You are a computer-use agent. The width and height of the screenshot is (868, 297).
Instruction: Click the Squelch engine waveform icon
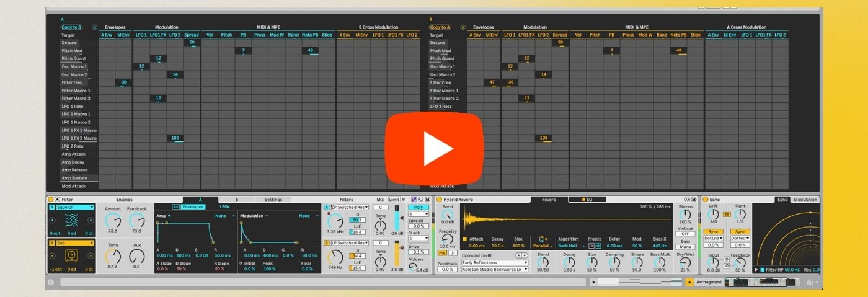(x=72, y=219)
